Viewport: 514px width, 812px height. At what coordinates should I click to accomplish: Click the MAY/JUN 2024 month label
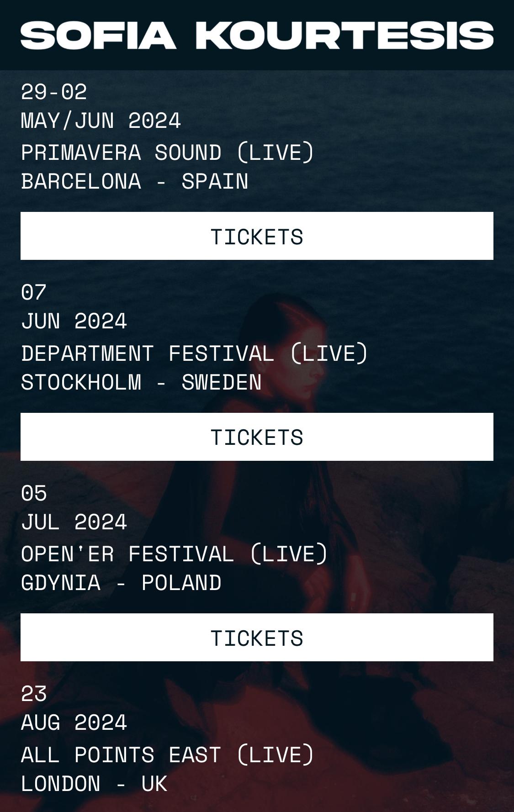click(x=101, y=121)
